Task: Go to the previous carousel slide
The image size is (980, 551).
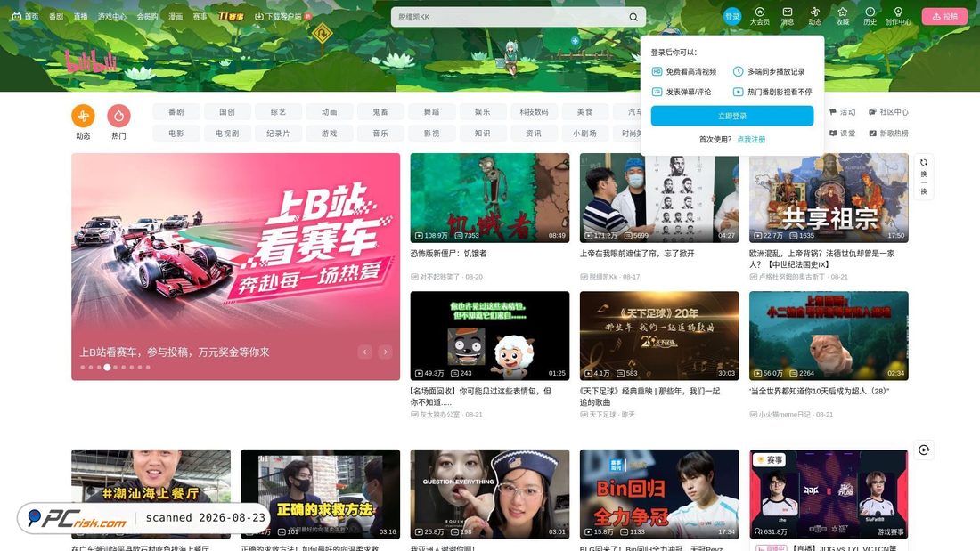Action: (x=365, y=352)
